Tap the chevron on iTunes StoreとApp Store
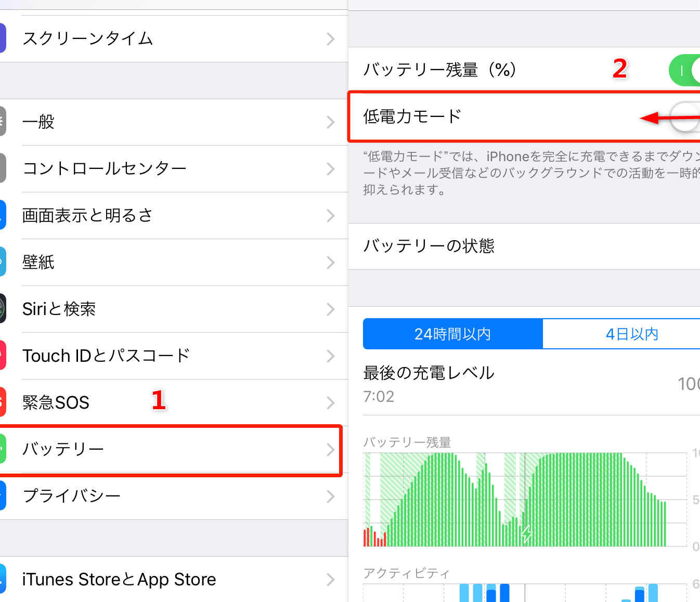 [331, 580]
